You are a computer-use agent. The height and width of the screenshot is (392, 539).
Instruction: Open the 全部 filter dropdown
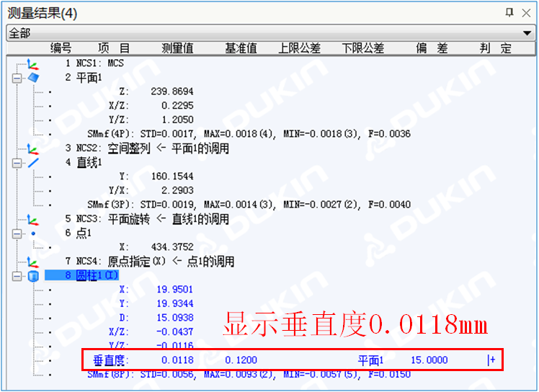pyautogui.click(x=527, y=33)
